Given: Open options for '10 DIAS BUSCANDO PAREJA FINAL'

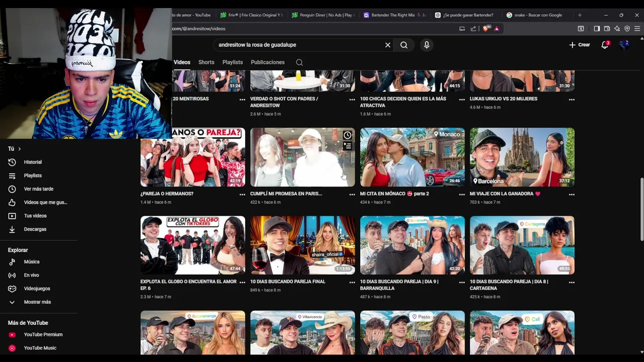Looking at the screenshot, I should [x=352, y=283].
